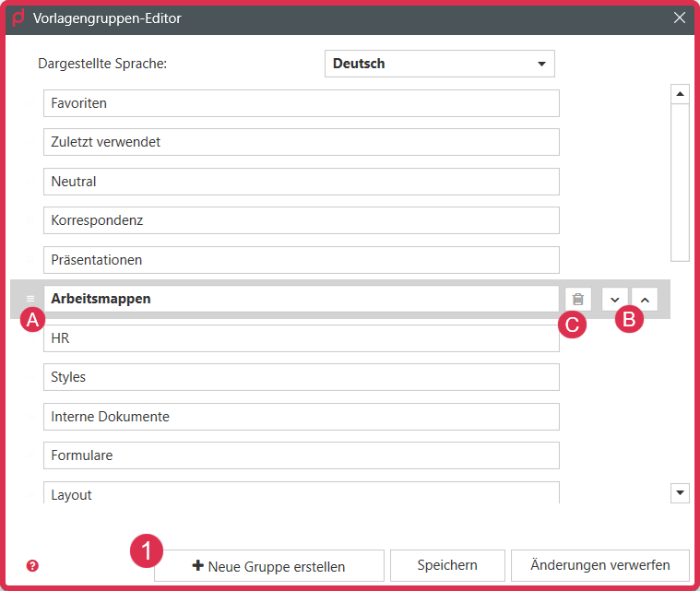This screenshot has width=700, height=591.
Task: Select the Interne Dokumente group field
Action: click(x=302, y=417)
